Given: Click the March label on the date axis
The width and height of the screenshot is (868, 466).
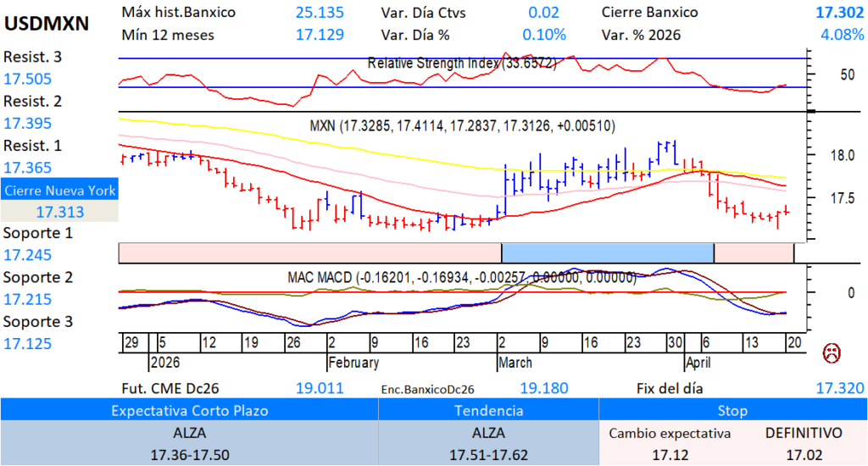Looking at the screenshot, I should pos(515,363).
